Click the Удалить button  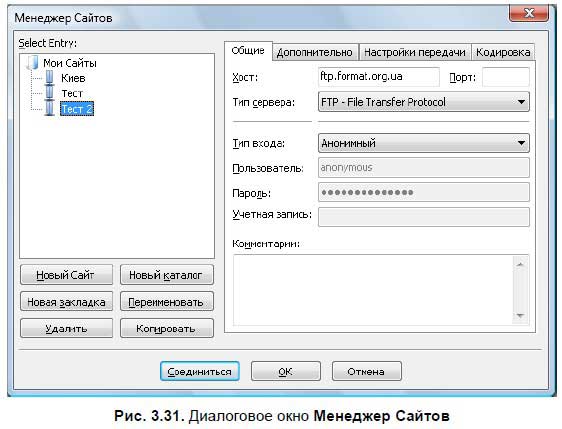pyautogui.click(x=66, y=328)
